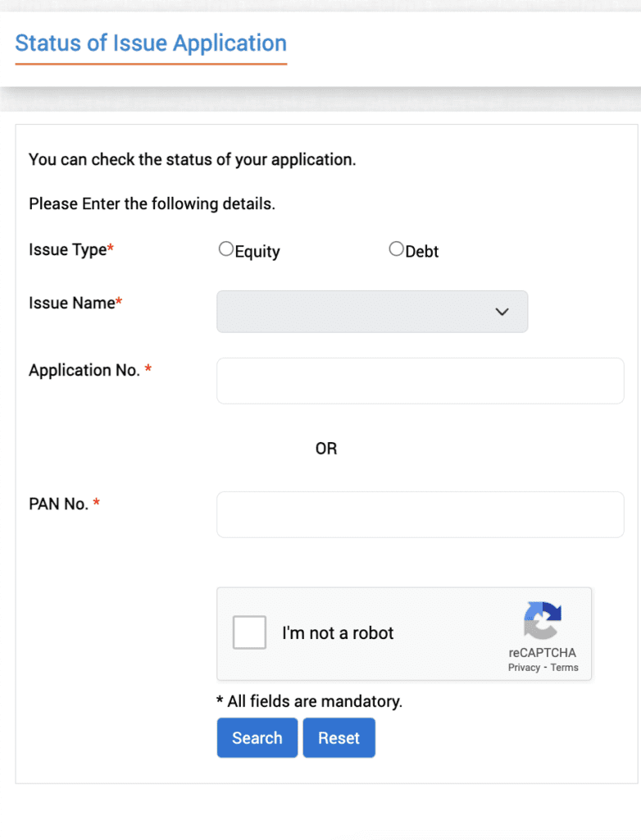
Task: Click the reCAPTCHA brand text
Action: coord(542,653)
